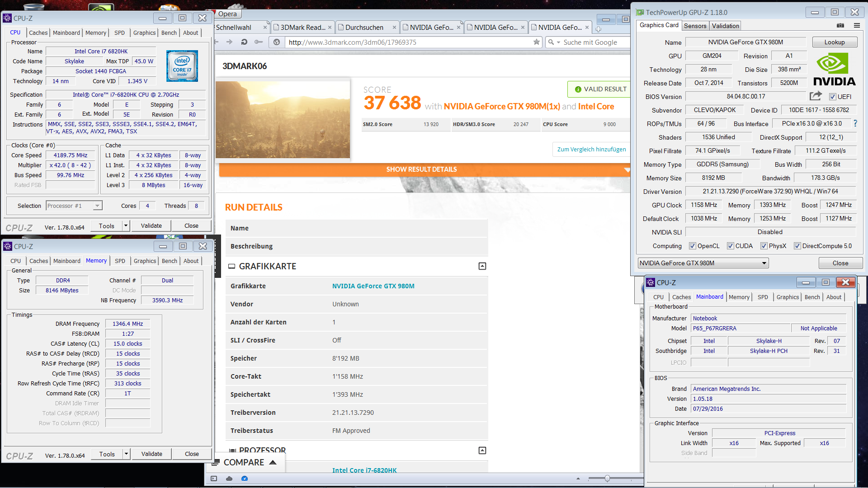868x488 pixels.
Task: Click the Opera reload page icon
Action: pos(244,42)
